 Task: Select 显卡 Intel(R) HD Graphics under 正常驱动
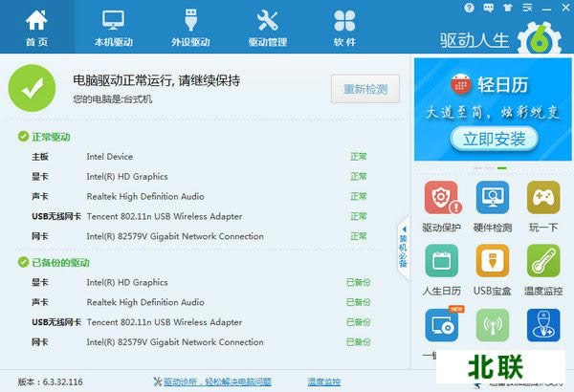click(200, 177)
